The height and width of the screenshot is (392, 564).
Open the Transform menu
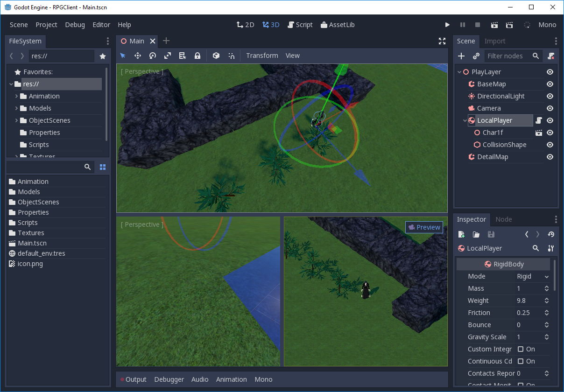(262, 56)
